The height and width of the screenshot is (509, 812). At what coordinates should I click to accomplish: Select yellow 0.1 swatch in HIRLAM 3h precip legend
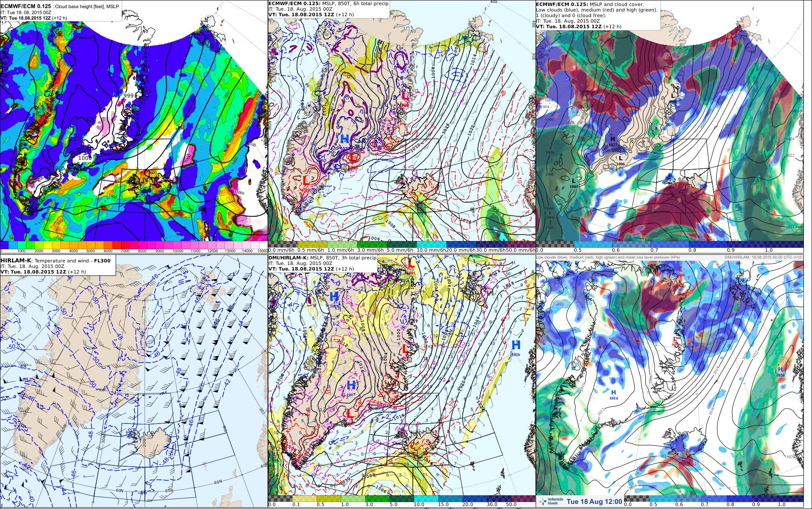click(304, 499)
